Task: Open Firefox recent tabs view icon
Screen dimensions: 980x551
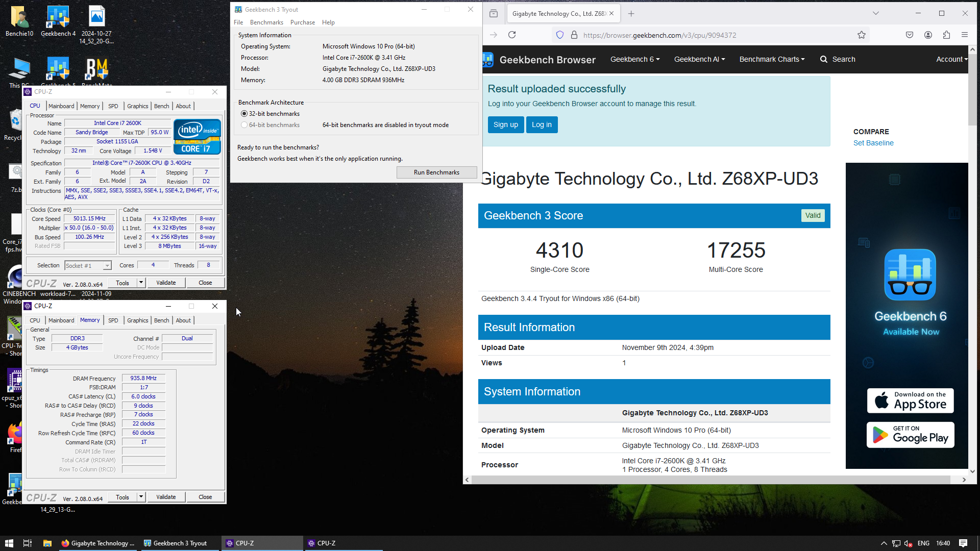Action: [494, 14]
